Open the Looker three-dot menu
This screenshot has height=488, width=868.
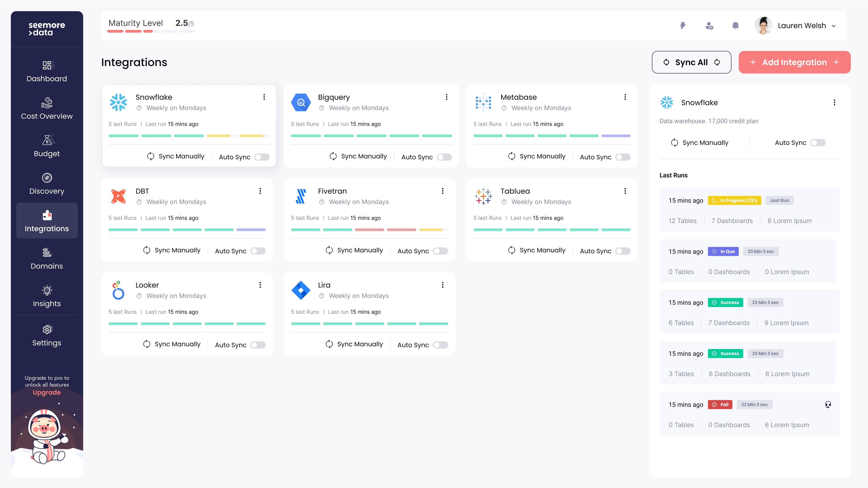(260, 285)
